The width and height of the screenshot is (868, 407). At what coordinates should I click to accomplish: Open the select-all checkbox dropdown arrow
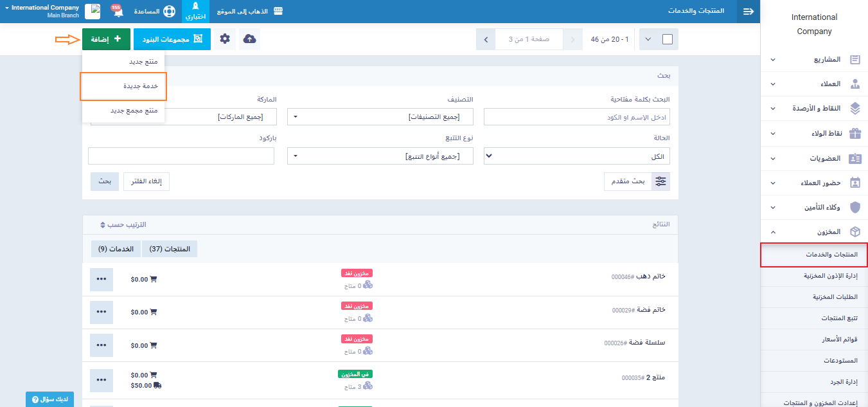pyautogui.click(x=648, y=39)
